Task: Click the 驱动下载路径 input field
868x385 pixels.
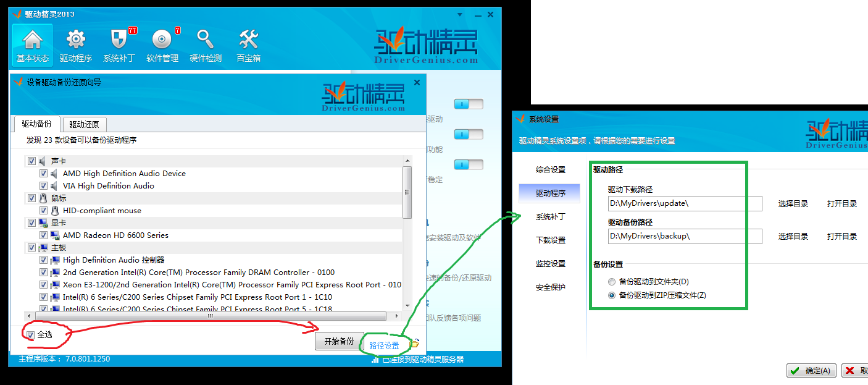Action: 685,203
